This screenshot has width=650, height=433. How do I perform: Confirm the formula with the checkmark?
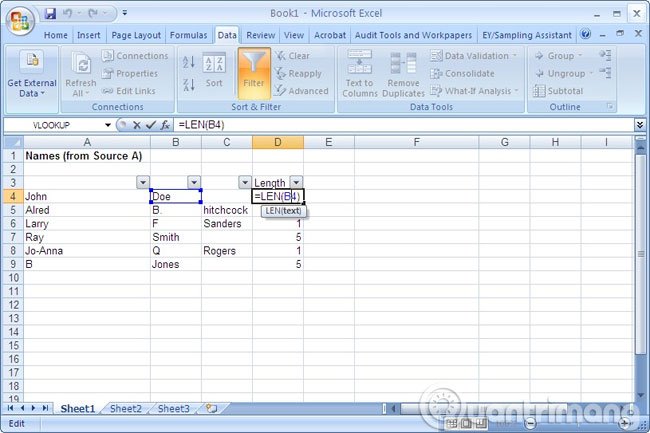[151, 125]
